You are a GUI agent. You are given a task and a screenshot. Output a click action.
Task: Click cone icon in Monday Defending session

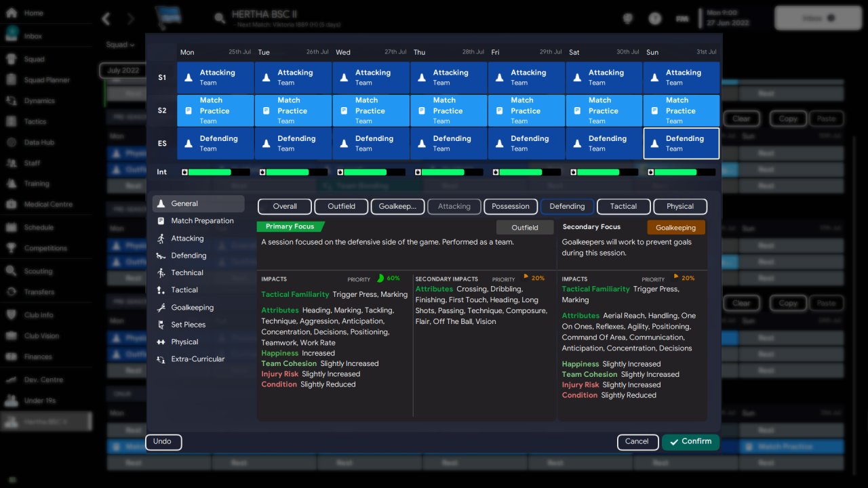click(189, 144)
